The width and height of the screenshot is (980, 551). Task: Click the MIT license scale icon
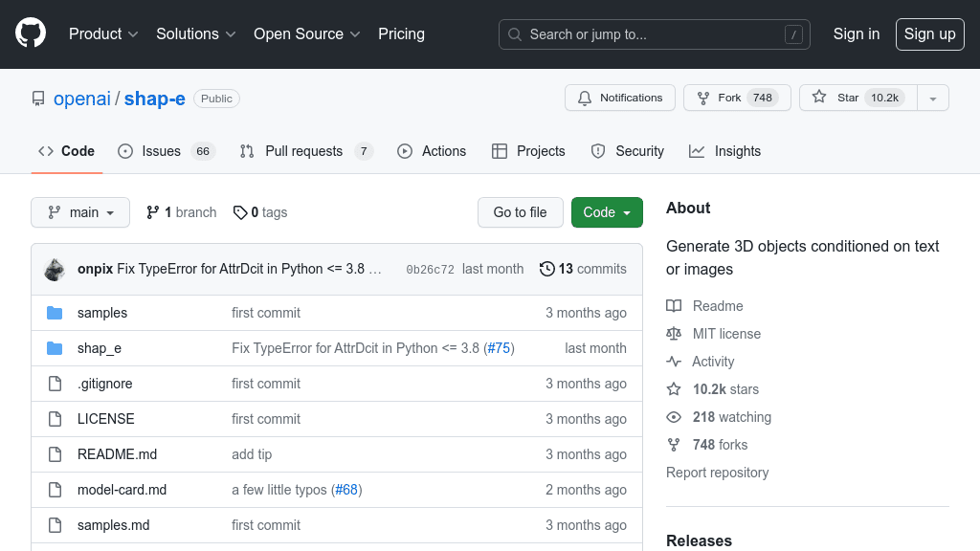tap(674, 334)
